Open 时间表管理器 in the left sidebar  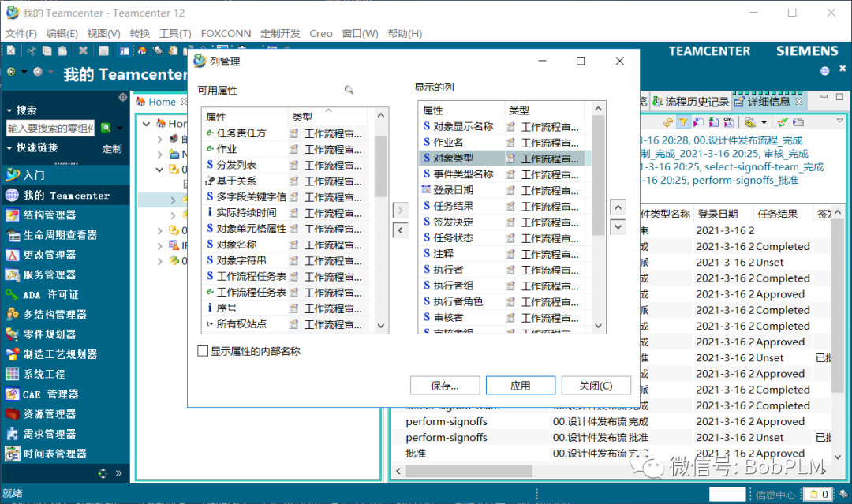65,454
